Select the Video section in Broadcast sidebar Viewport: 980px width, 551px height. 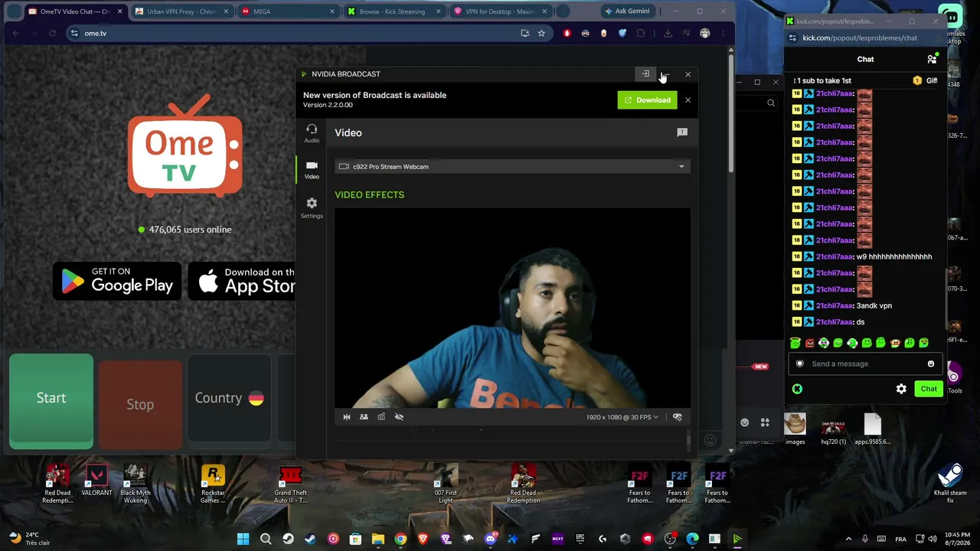coord(312,170)
